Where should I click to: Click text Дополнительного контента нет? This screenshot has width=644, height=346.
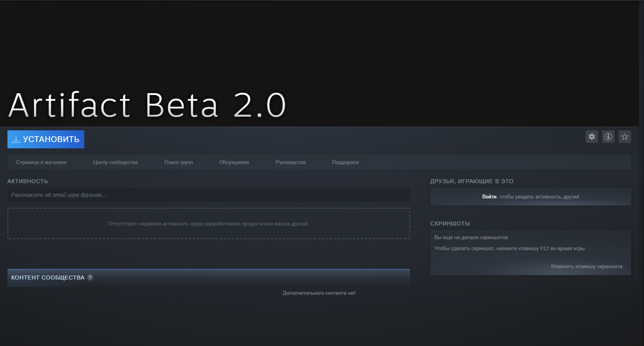click(x=319, y=293)
